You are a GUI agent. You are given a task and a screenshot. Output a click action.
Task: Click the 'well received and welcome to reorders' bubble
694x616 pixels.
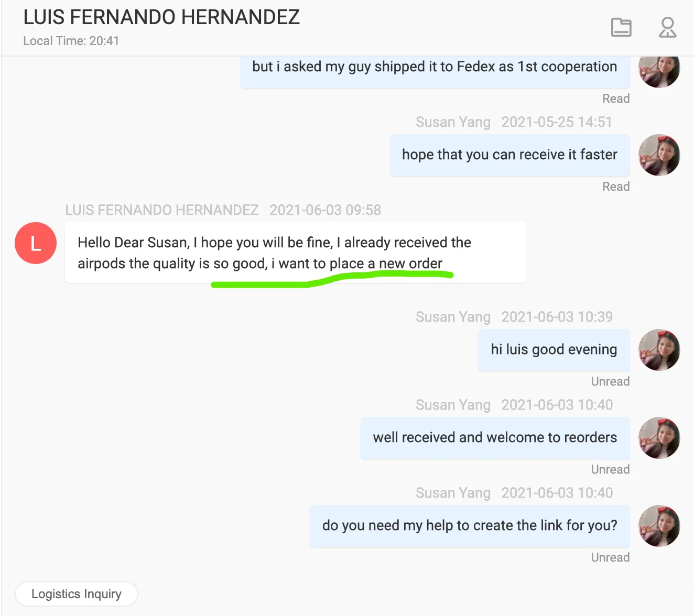[x=495, y=438]
